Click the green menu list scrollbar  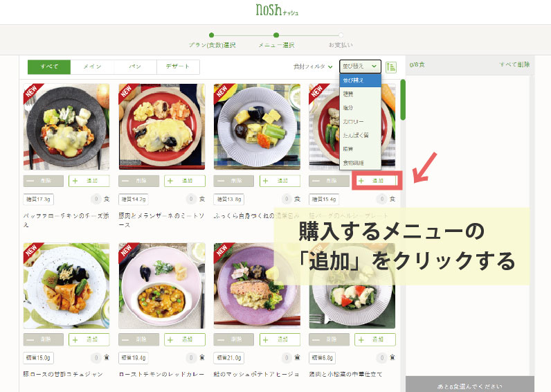pos(403,100)
